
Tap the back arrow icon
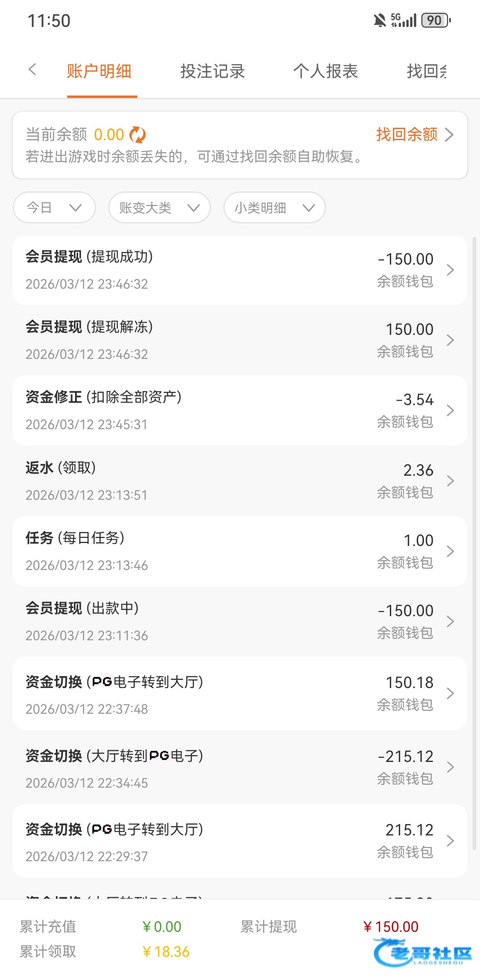point(33,70)
